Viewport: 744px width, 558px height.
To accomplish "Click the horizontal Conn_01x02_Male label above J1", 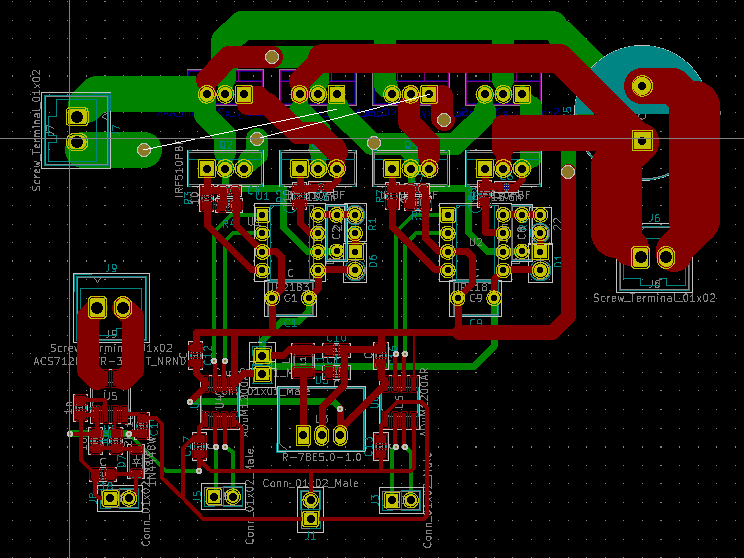I will [x=310, y=483].
